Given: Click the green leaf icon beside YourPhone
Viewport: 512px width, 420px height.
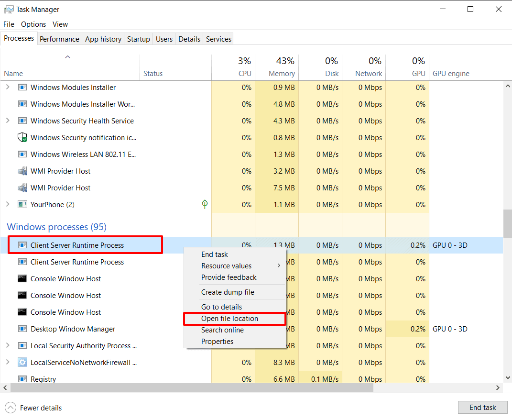Looking at the screenshot, I should (x=205, y=204).
